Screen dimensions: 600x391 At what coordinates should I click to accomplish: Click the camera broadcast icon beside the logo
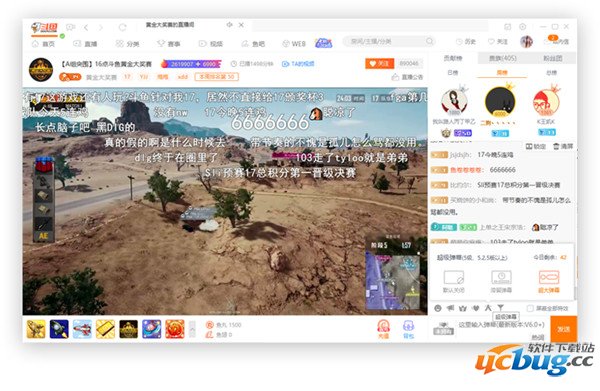[70, 27]
